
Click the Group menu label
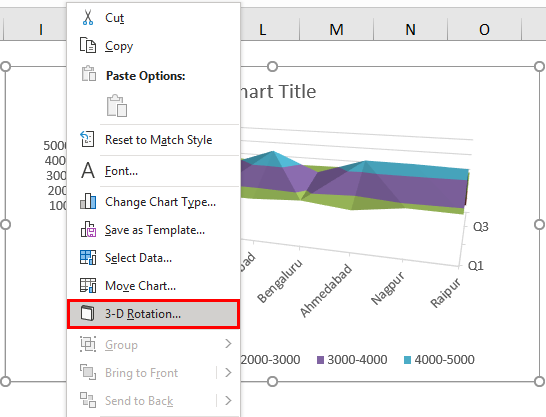[x=122, y=345]
